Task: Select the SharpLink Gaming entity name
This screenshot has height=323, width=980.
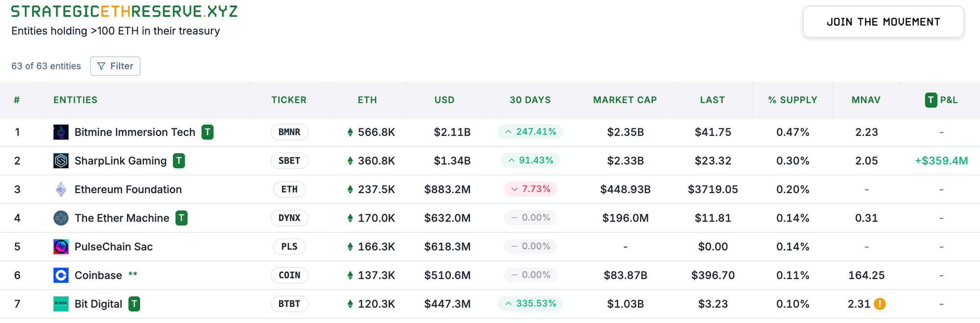Action: 121,161
